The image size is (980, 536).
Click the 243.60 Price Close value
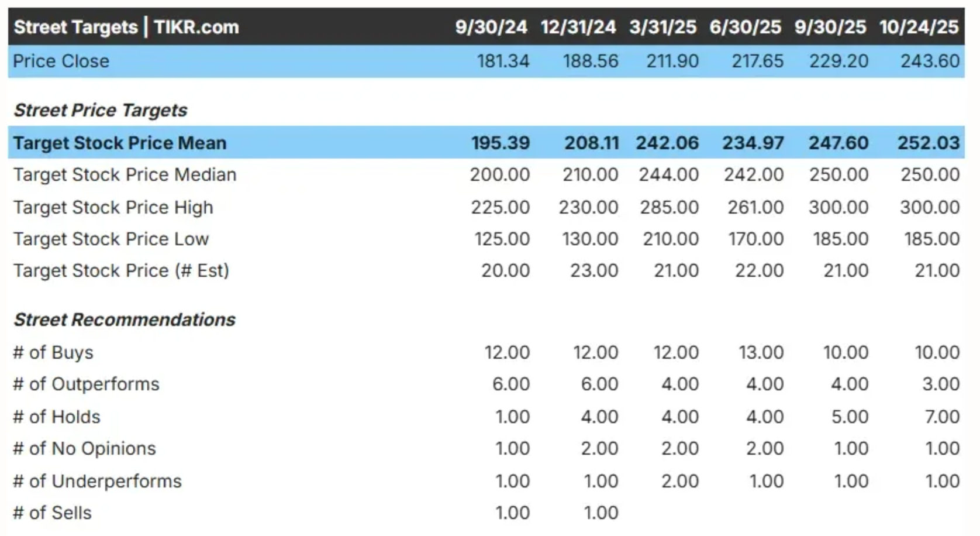coord(930,61)
